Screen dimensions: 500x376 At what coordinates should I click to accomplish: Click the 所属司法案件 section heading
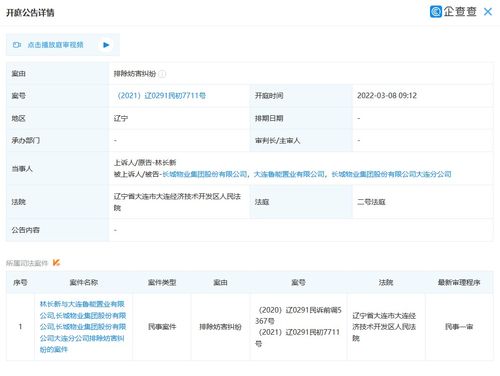[27, 263]
